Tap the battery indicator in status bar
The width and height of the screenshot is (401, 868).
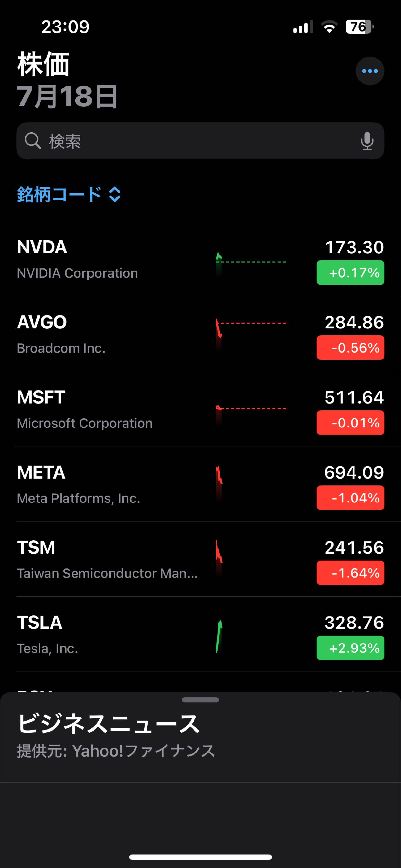[359, 27]
